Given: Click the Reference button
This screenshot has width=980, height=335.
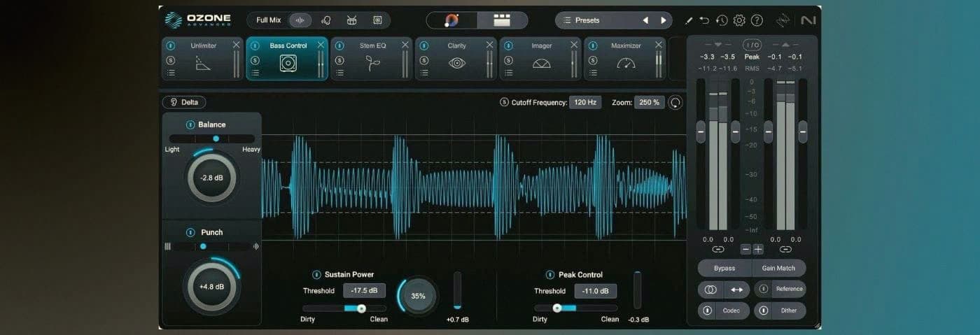Looking at the screenshot, I should 789,289.
